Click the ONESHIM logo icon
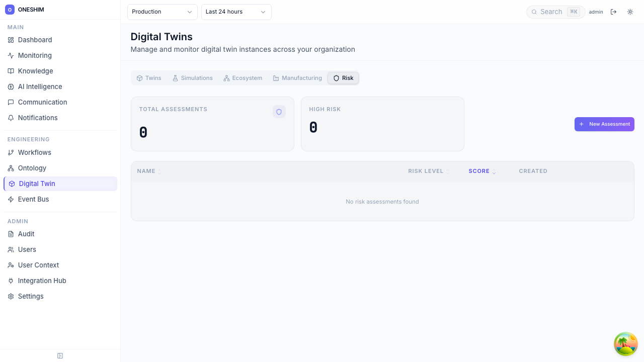This screenshot has width=644, height=362. (10, 10)
